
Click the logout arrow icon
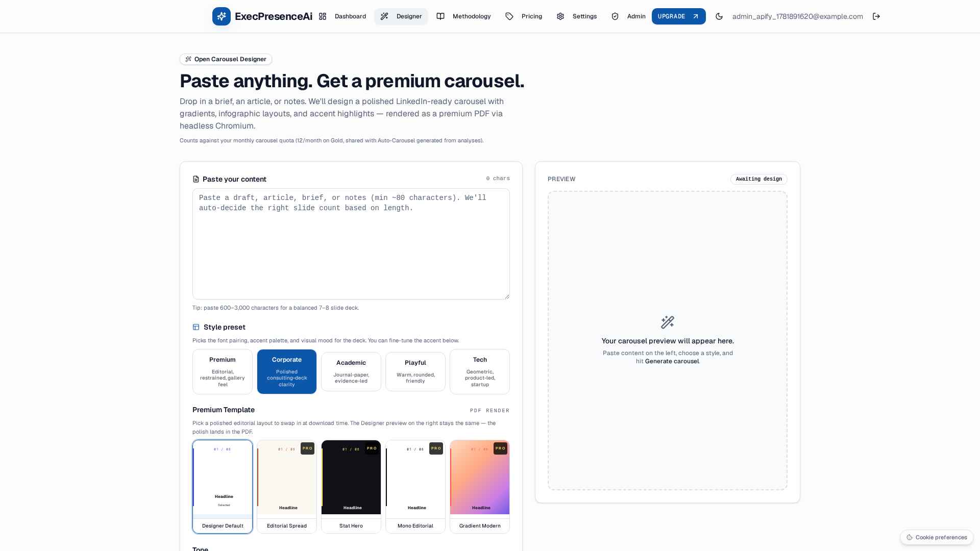coord(876,16)
